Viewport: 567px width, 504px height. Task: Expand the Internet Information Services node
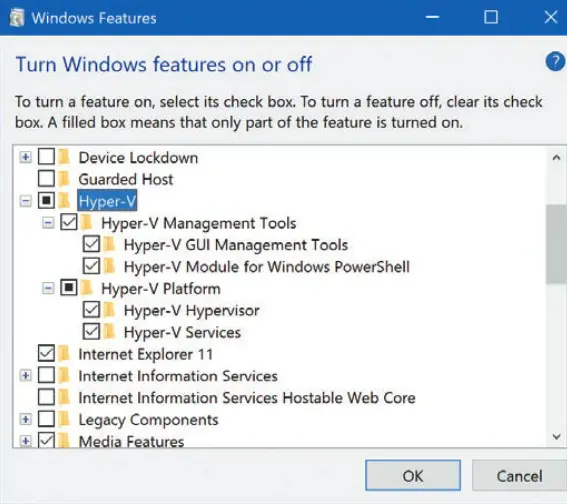pos(25,376)
